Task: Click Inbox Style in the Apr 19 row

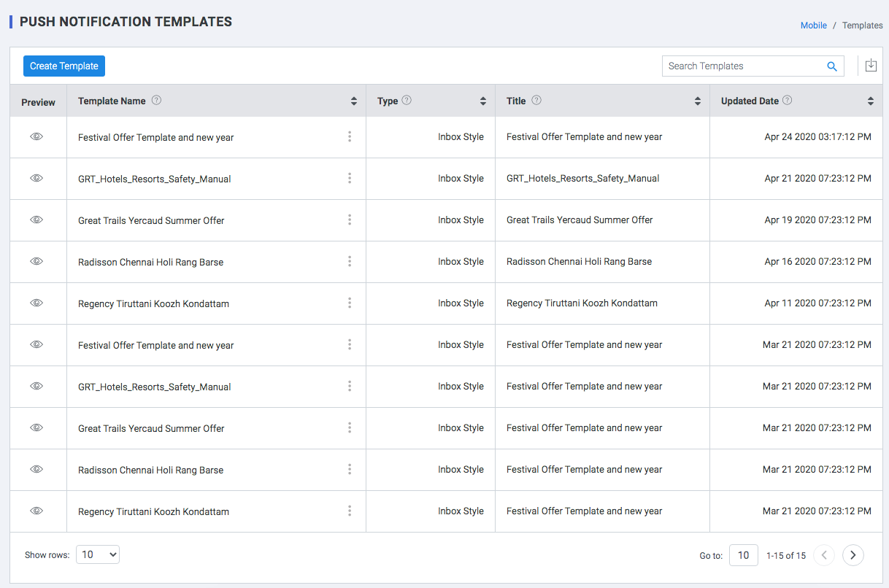Action: 461,220
